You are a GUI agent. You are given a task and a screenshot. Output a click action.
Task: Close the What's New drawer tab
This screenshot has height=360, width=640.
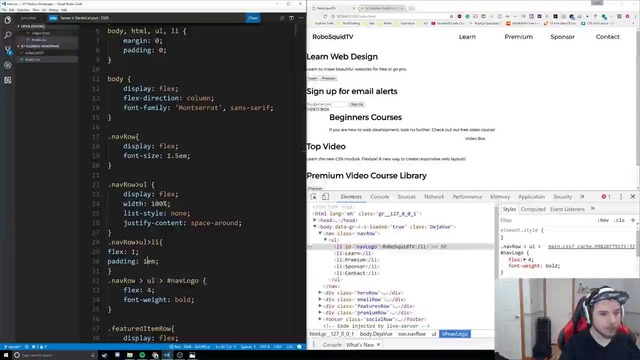(x=378, y=345)
